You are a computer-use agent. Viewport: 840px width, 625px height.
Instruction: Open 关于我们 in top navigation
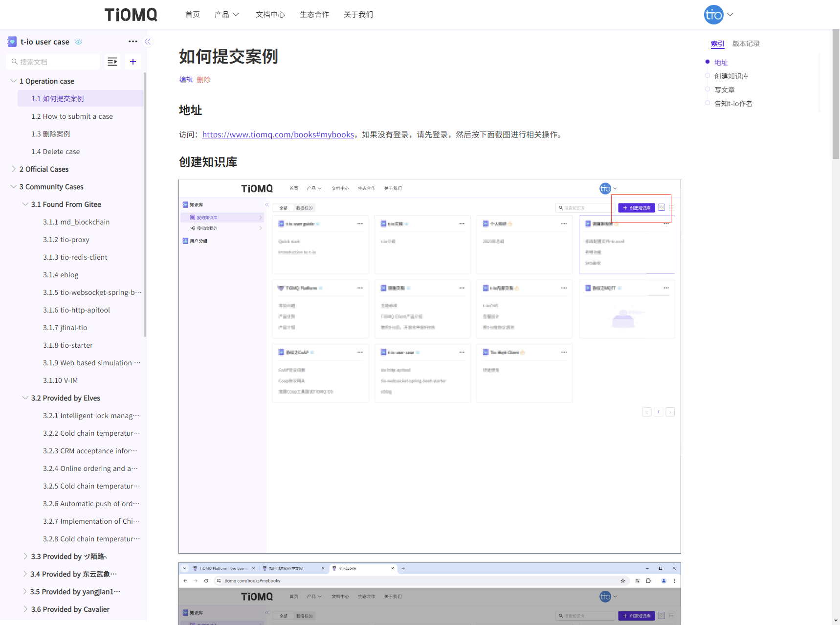point(358,15)
